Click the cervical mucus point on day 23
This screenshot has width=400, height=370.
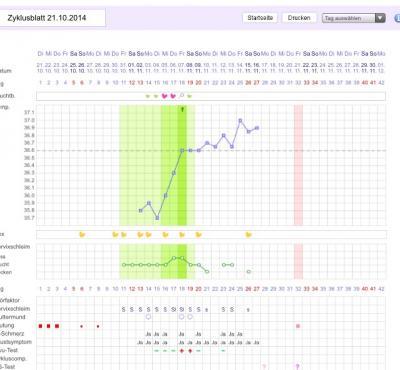(x=224, y=265)
